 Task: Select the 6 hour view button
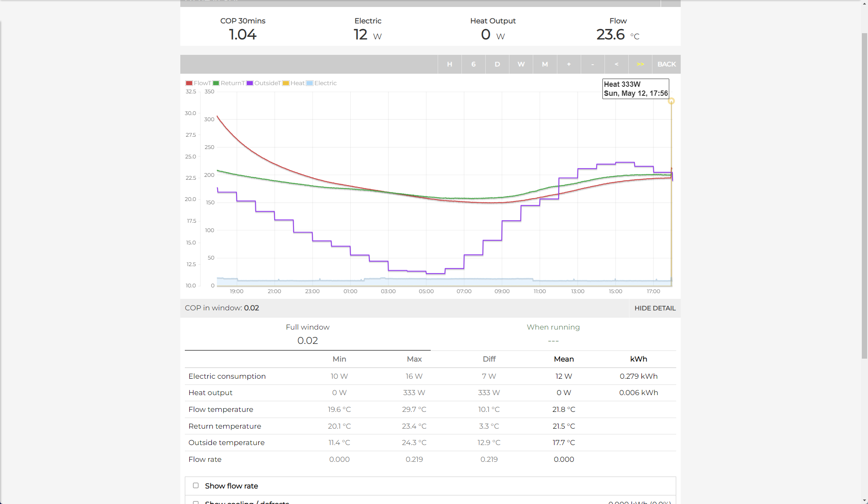click(x=473, y=64)
